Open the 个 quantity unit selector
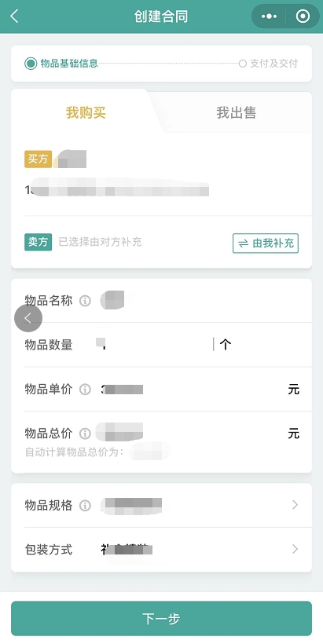Screen dimensions: 323x644 226,344
